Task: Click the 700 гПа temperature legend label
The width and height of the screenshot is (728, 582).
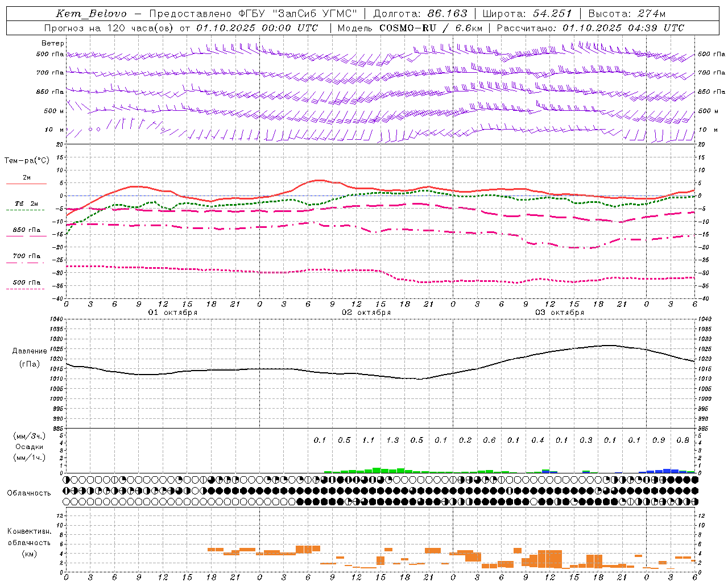Action: coord(26,256)
